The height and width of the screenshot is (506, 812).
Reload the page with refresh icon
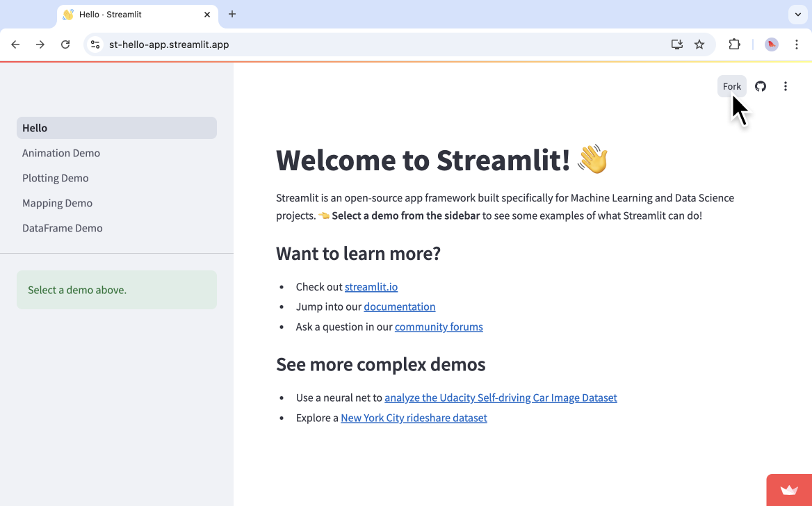(x=65, y=44)
